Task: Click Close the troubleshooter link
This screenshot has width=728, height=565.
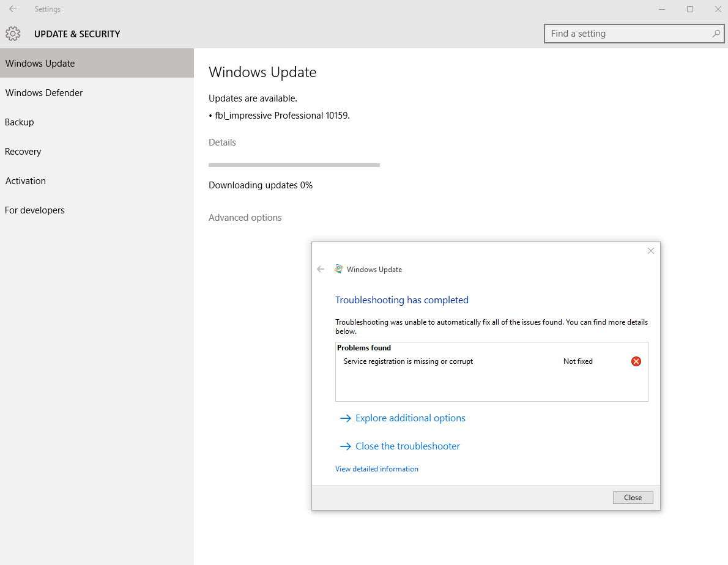Action: tap(407, 446)
